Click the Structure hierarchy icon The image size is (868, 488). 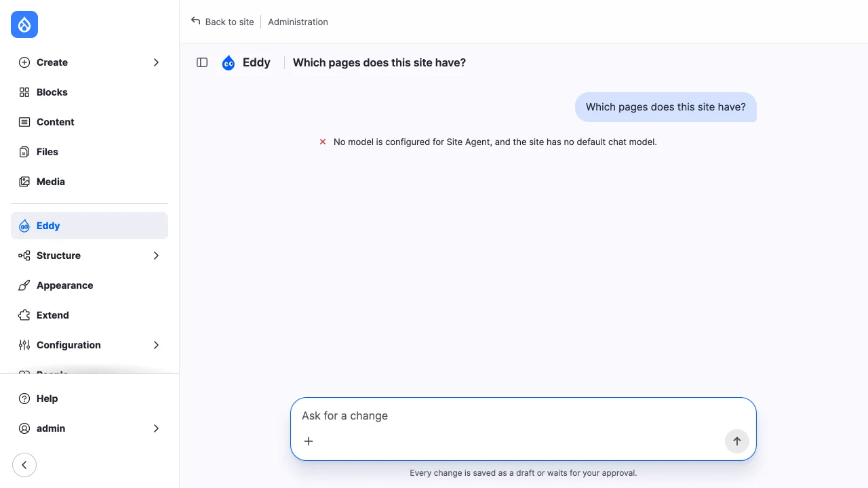click(24, 256)
